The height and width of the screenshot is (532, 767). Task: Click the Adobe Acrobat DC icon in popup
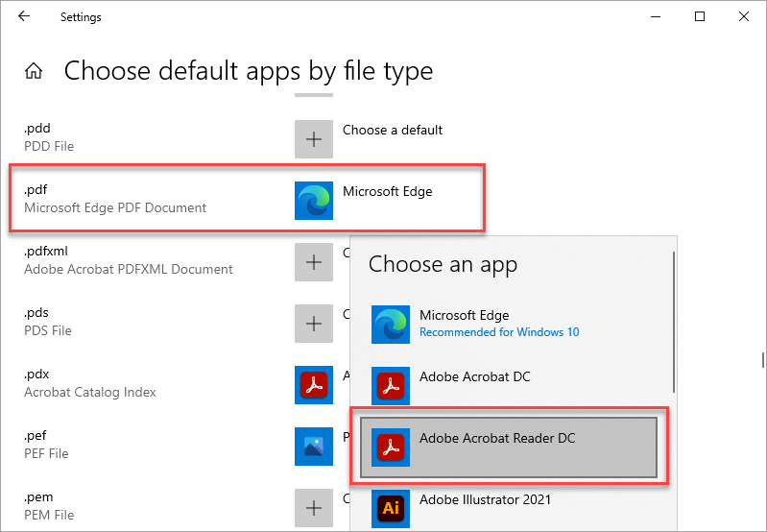(391, 386)
